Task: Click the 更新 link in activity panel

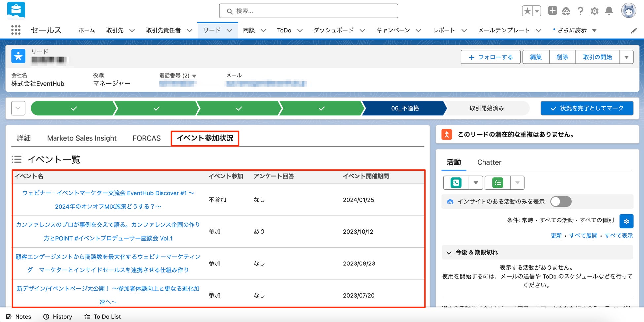Action: [556, 236]
